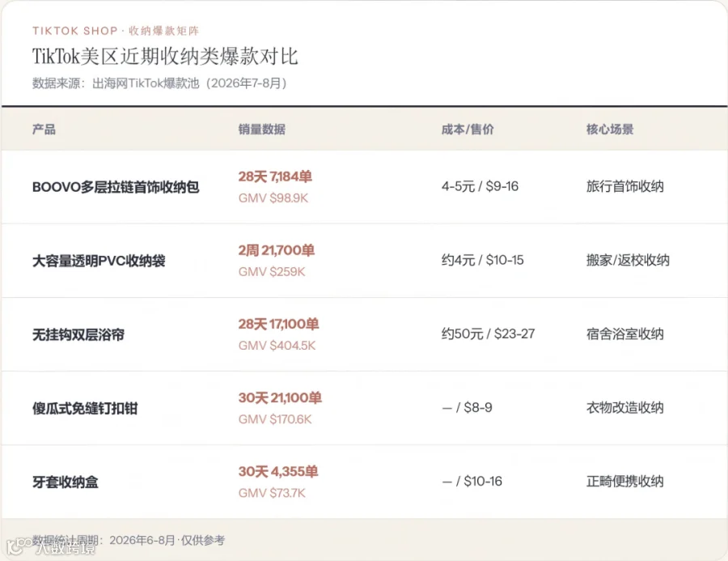Click scenario cell 宿舍浴室收纳
This screenshot has width=728, height=561.
pyautogui.click(x=625, y=334)
